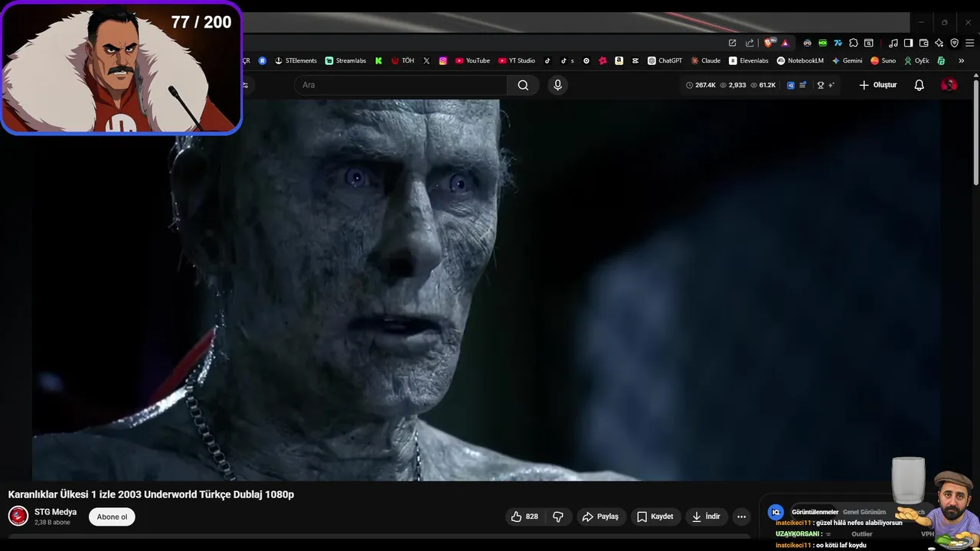Screen dimensions: 980x551
Task: Select the Görüntülenmeler tab
Action: (x=815, y=512)
